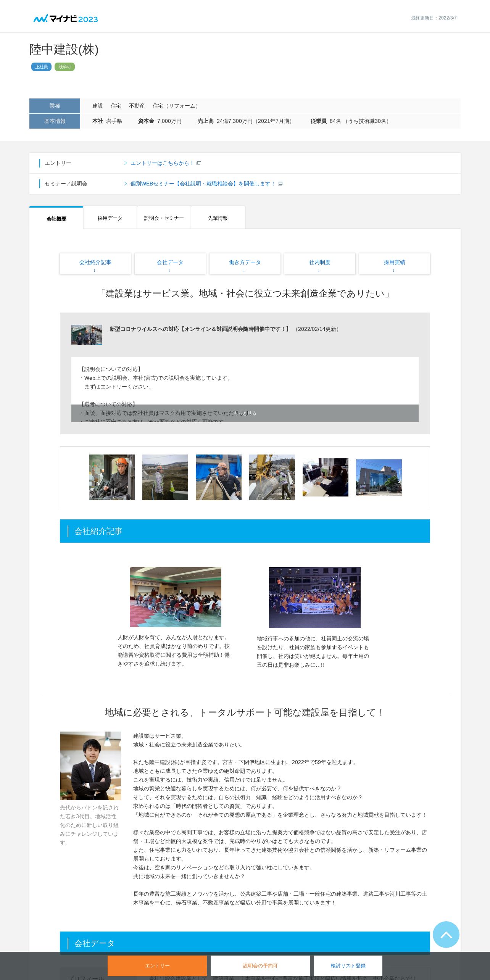Viewport: 490px width, 980px height.
Task: Click the 資本金 7,000万円 text
Action: pos(160,121)
